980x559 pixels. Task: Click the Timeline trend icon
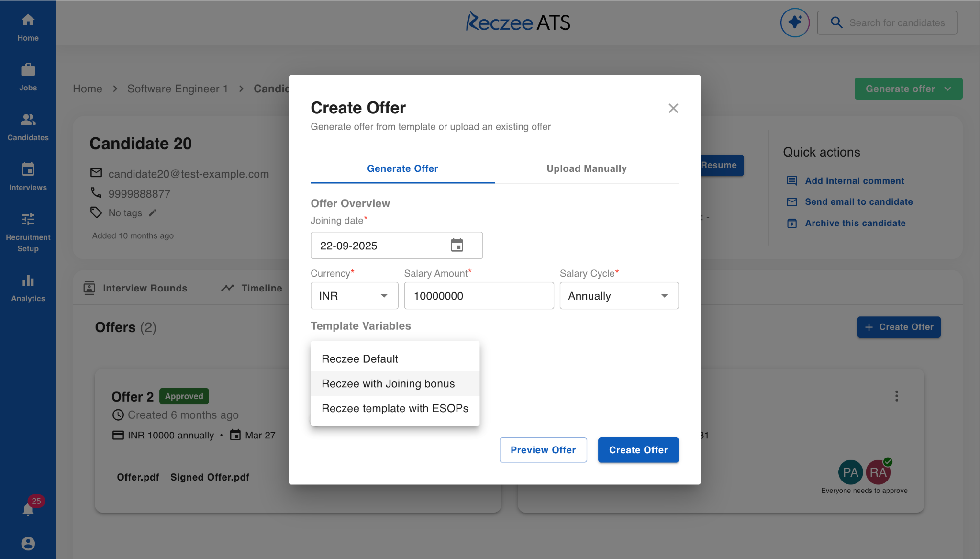tap(227, 288)
